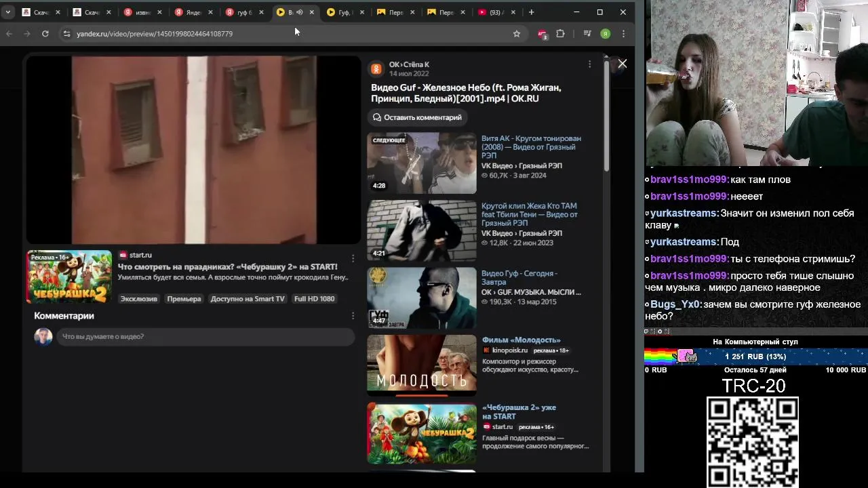Click the 'VK Видео › Грязный РЭП' label under Витя АК
Image resolution: width=868 pixels, height=488 pixels.
click(x=521, y=166)
